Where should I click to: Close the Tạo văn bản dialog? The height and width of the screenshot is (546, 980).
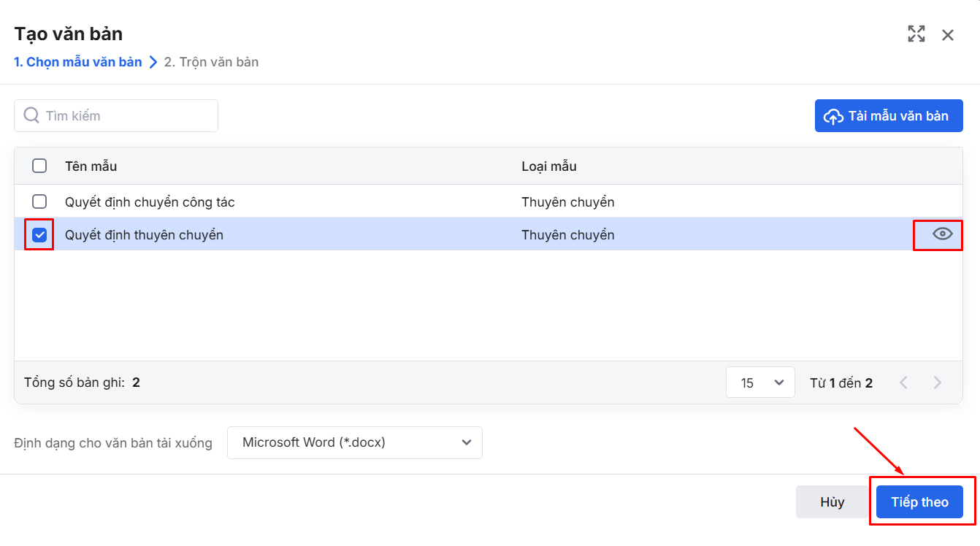948,34
